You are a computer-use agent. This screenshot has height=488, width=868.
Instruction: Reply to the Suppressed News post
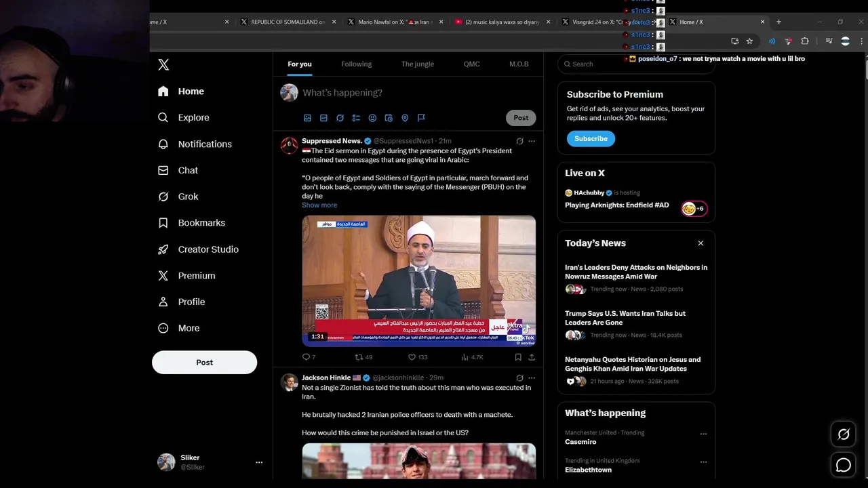point(309,357)
